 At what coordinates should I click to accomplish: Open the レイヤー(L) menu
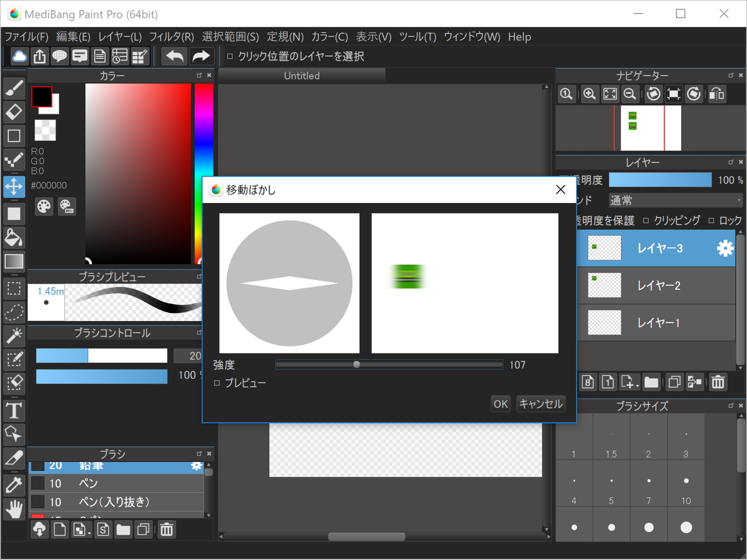pyautogui.click(x=120, y=37)
